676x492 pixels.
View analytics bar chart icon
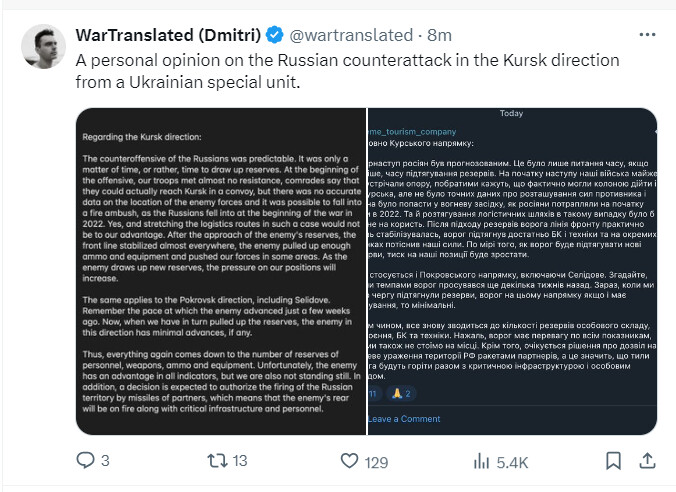click(x=481, y=461)
